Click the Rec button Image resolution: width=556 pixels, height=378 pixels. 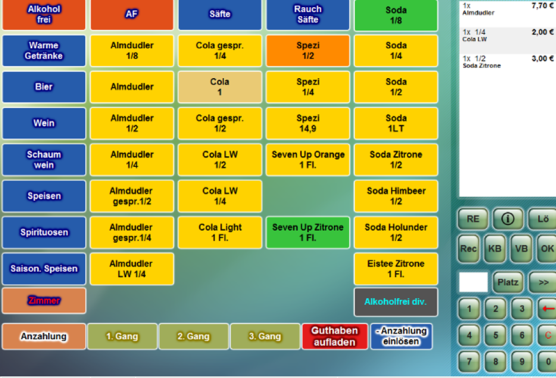[468, 249]
